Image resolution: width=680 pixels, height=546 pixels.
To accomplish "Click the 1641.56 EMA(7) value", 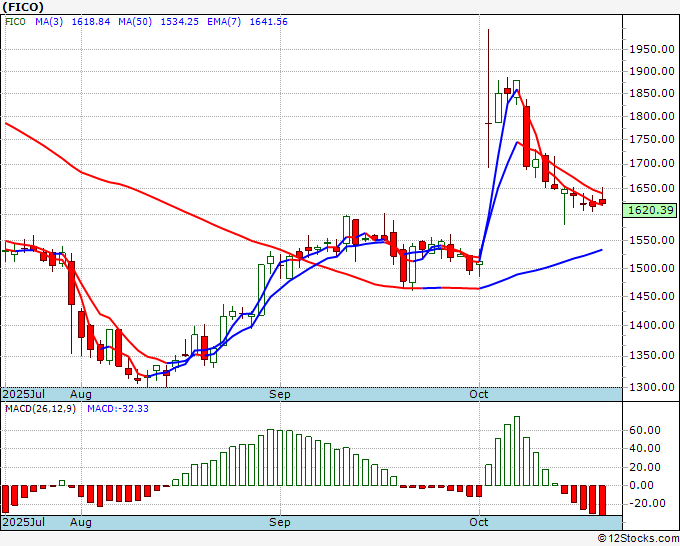I will (268, 22).
